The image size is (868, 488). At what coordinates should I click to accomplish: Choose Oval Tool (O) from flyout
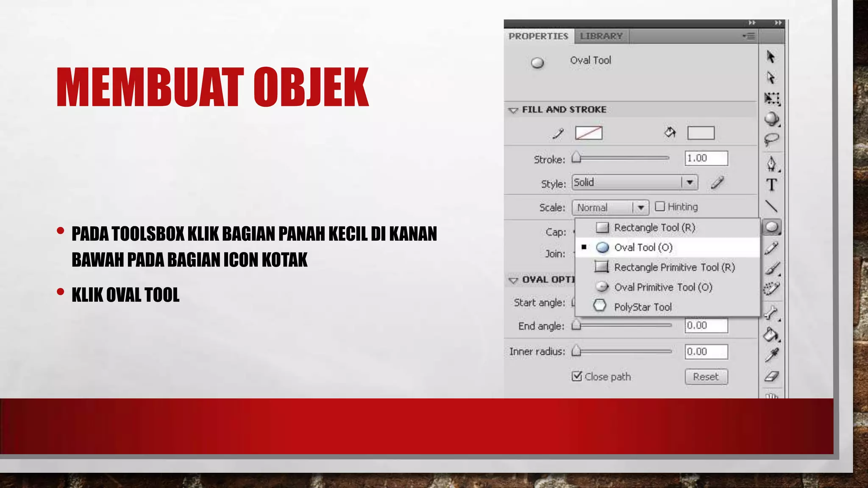(667, 247)
